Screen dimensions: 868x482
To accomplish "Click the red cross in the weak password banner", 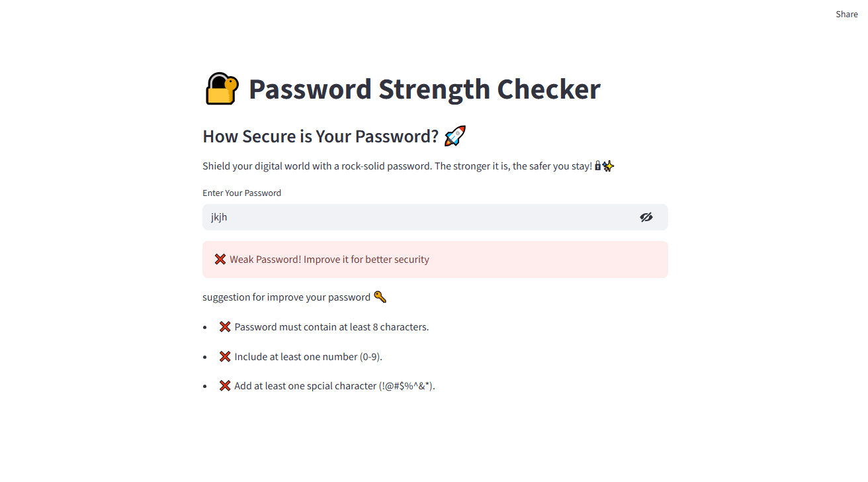I will 220,259.
